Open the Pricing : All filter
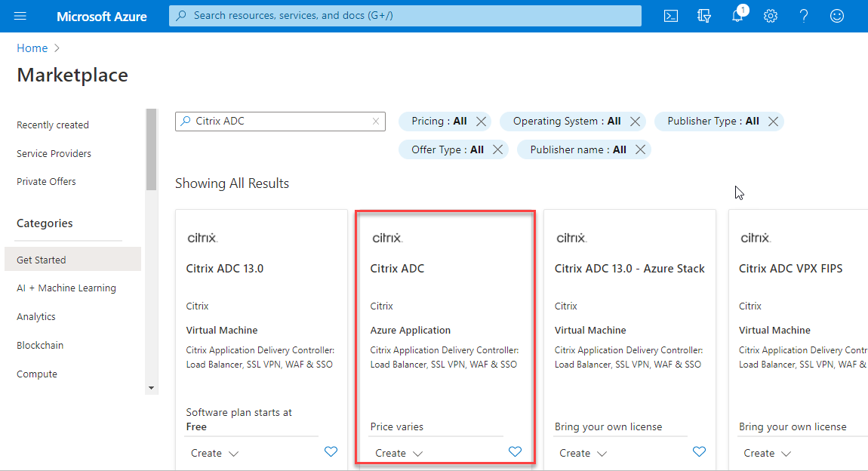The width and height of the screenshot is (868, 471). 439,122
